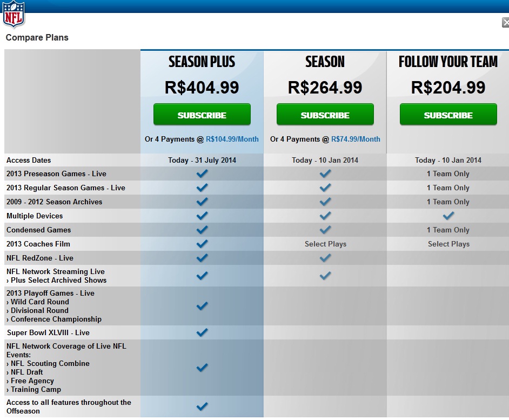Click Season checkmark for NFL RedZone Live
The height and width of the screenshot is (420, 509).
pyautogui.click(x=325, y=258)
